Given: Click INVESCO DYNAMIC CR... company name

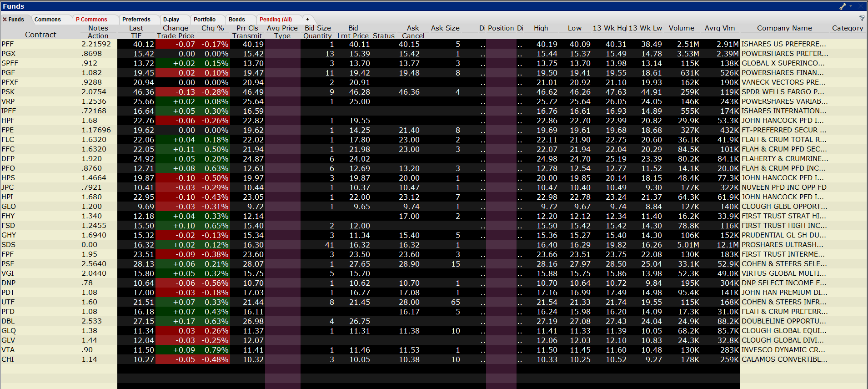Looking at the screenshot, I should tap(783, 350).
